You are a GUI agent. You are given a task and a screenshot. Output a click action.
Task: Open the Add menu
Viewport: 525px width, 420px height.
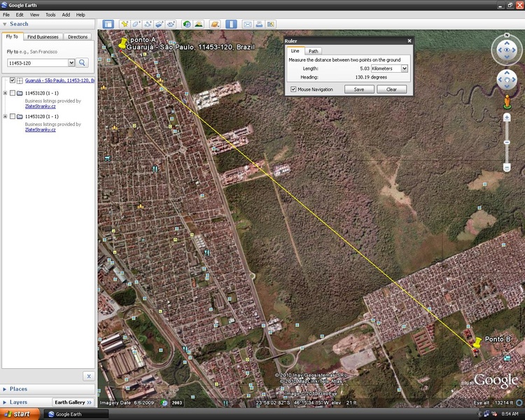pyautogui.click(x=66, y=15)
